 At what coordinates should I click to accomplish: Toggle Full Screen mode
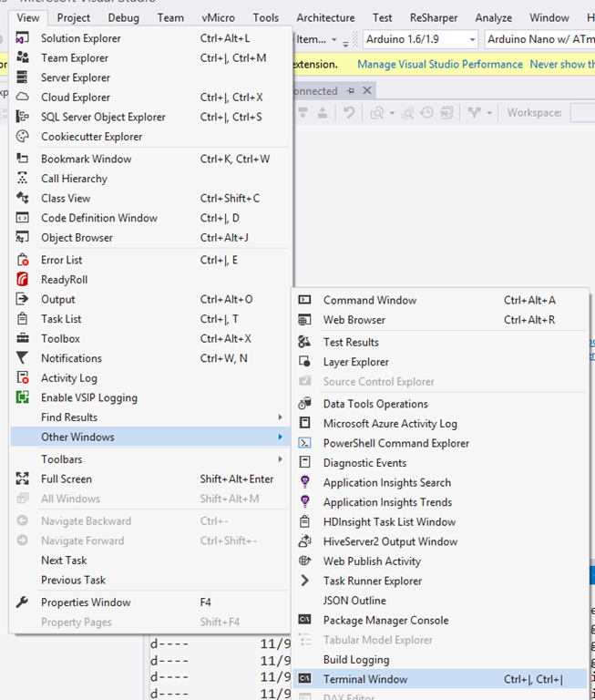66,479
